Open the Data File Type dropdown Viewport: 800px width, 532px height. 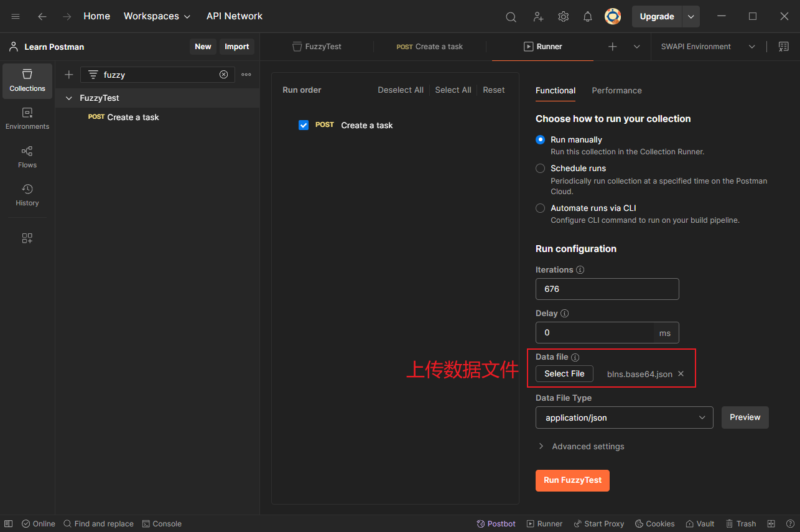coord(624,418)
